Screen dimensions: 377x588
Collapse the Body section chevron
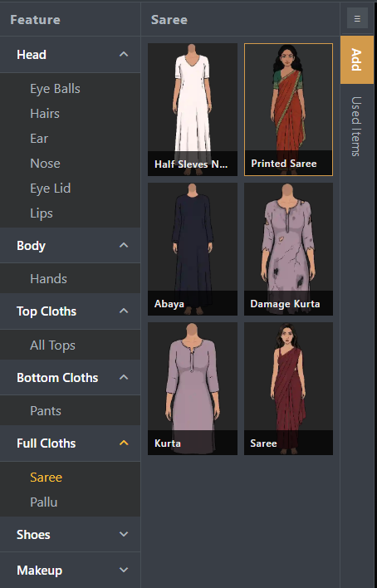coord(124,245)
